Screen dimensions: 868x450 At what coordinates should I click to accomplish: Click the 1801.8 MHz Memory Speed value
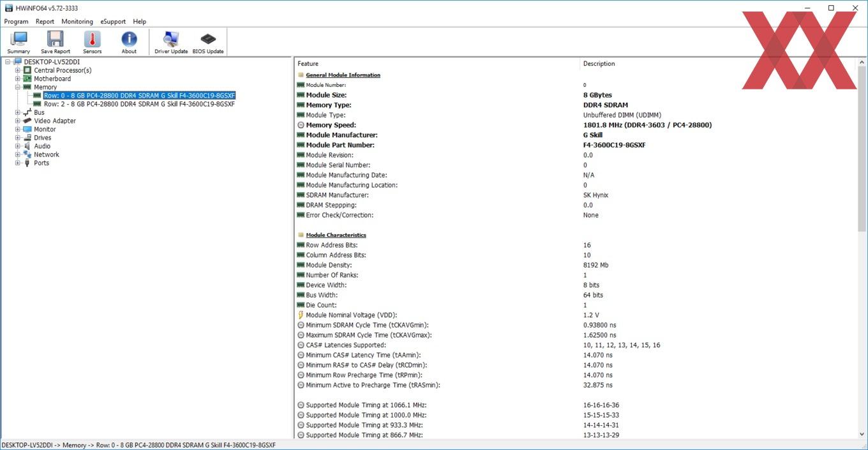pos(647,125)
